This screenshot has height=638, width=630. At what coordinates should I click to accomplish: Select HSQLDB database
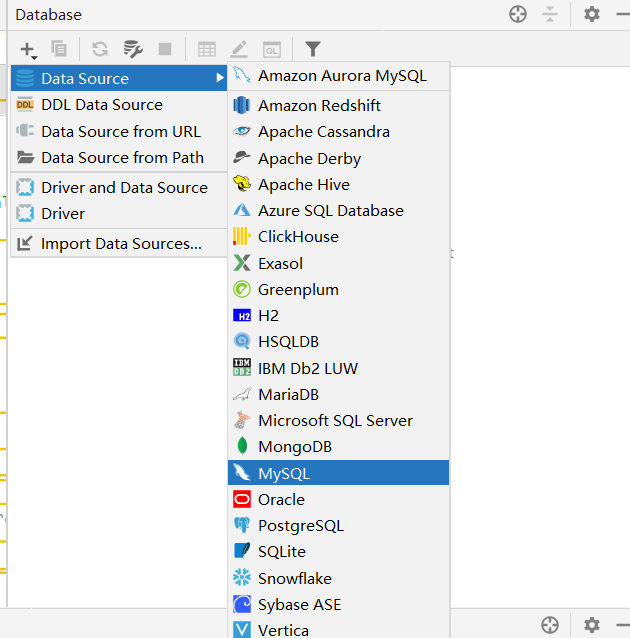click(x=339, y=342)
